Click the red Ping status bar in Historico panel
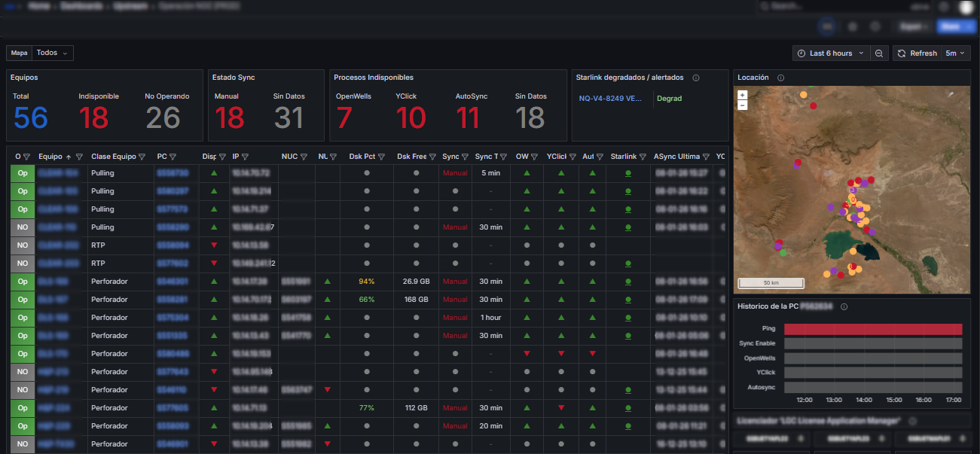 tap(874, 328)
